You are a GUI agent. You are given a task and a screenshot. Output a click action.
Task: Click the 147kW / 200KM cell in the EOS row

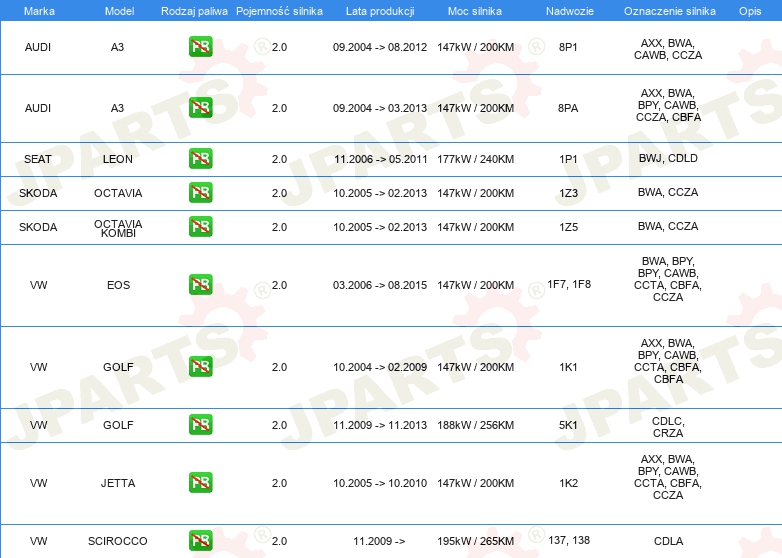click(475, 285)
